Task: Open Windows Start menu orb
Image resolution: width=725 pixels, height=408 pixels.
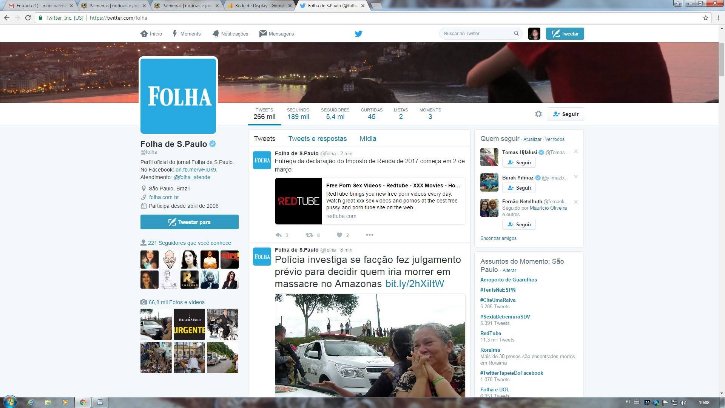Action: click(x=10, y=402)
